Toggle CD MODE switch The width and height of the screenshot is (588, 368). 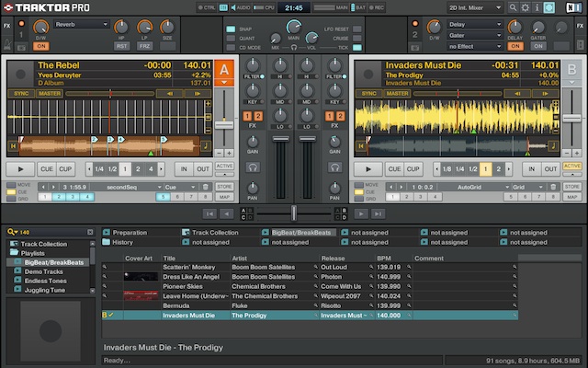click(231, 48)
